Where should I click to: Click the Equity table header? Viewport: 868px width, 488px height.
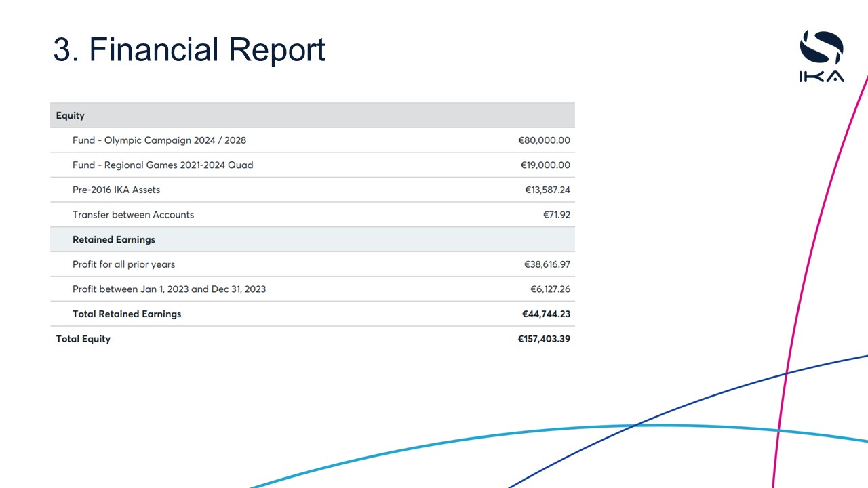click(71, 116)
